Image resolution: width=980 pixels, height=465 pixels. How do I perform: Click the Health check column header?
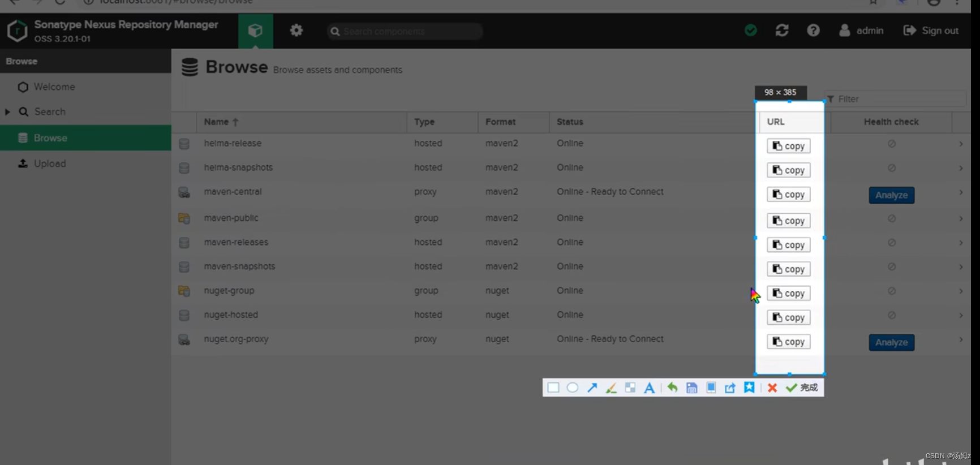click(x=891, y=122)
